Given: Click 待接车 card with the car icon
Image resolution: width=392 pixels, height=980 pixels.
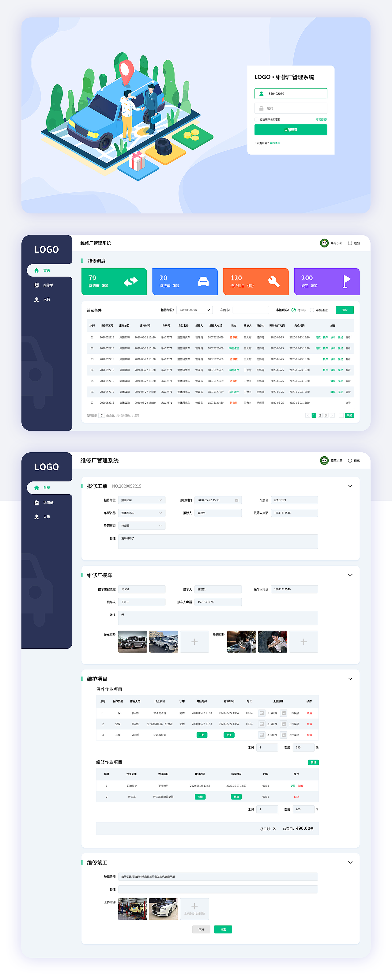Looking at the screenshot, I should pyautogui.click(x=185, y=281).
